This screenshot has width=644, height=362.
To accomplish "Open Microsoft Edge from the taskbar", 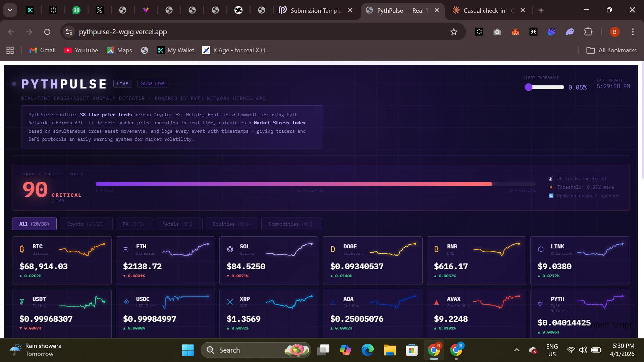I will [367, 350].
